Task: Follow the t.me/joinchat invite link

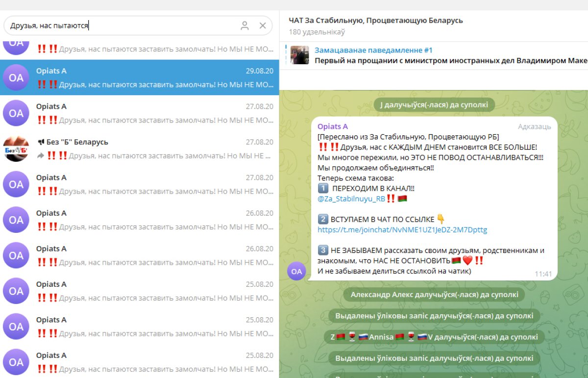Action: [x=402, y=230]
